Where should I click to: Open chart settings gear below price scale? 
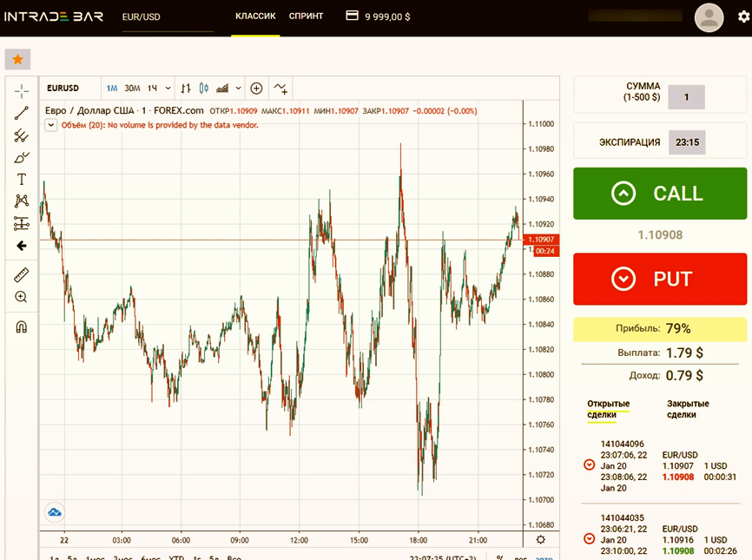coord(541,539)
